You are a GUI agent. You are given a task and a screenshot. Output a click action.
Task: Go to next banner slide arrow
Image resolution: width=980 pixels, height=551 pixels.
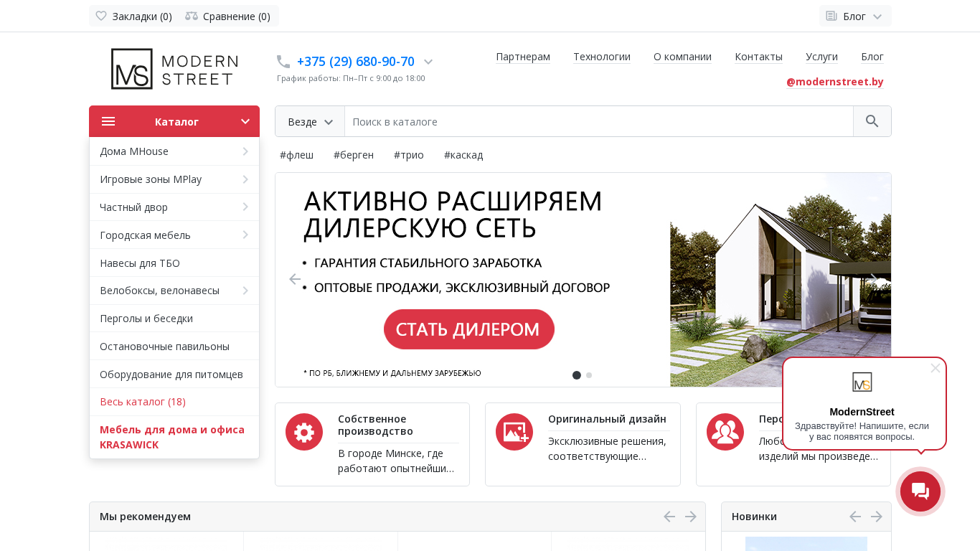[x=873, y=279]
